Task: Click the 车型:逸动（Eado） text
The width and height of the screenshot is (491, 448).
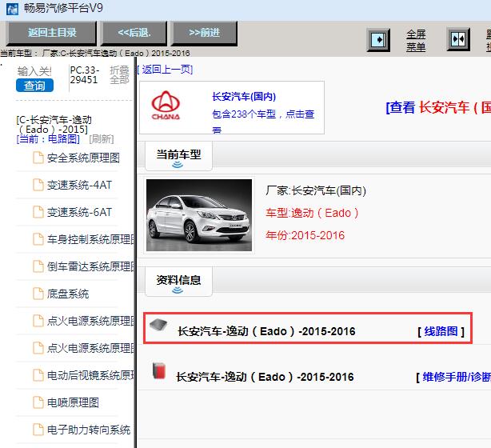Action: (x=312, y=213)
